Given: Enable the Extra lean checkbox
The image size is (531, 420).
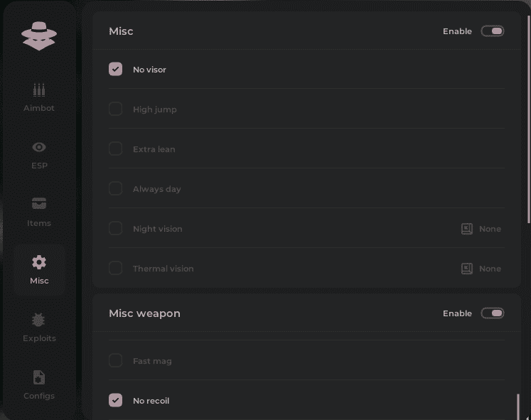Looking at the screenshot, I should [x=116, y=149].
